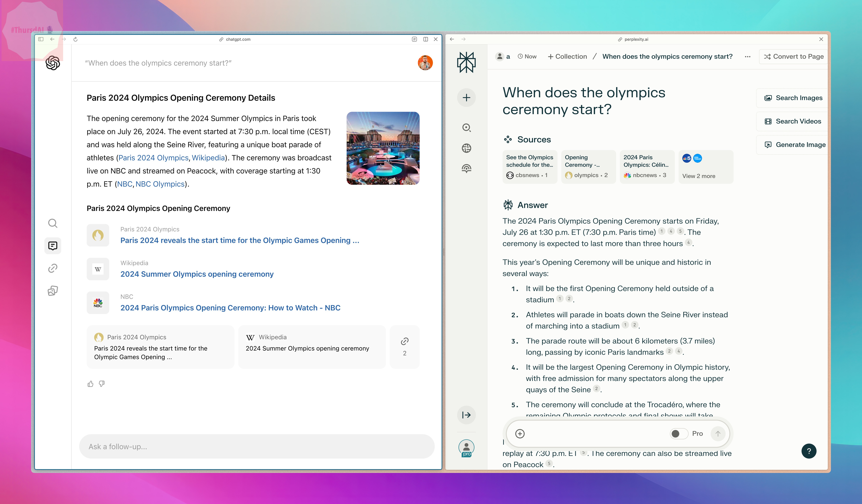This screenshot has height=504, width=862.
Task: Click the chatgpt.com address bar
Action: [x=235, y=39]
